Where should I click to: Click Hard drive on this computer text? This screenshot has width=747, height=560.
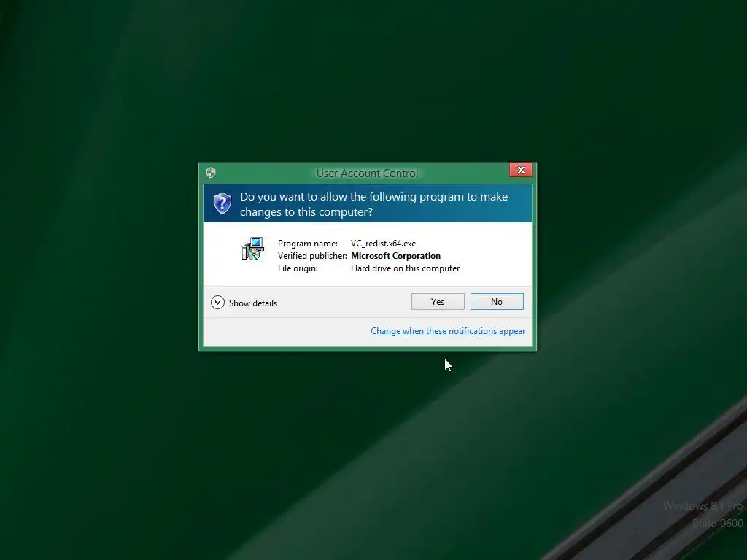pyautogui.click(x=405, y=268)
